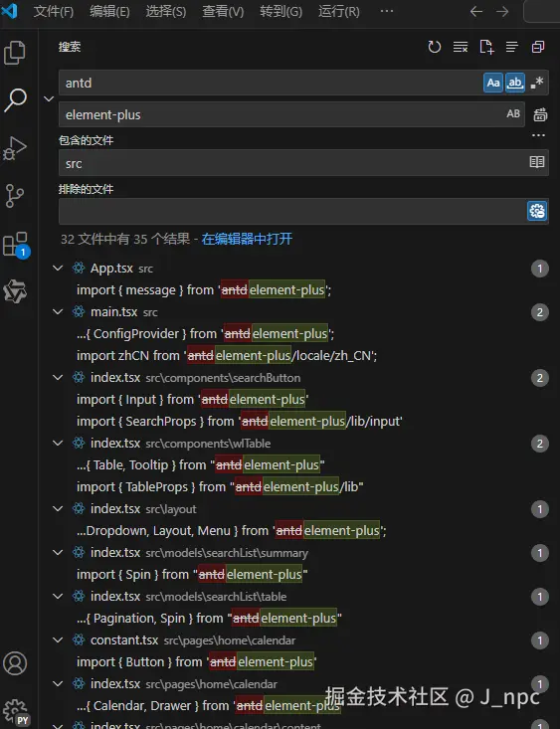Open new search editor icon
This screenshot has height=729, width=560.
[486, 47]
